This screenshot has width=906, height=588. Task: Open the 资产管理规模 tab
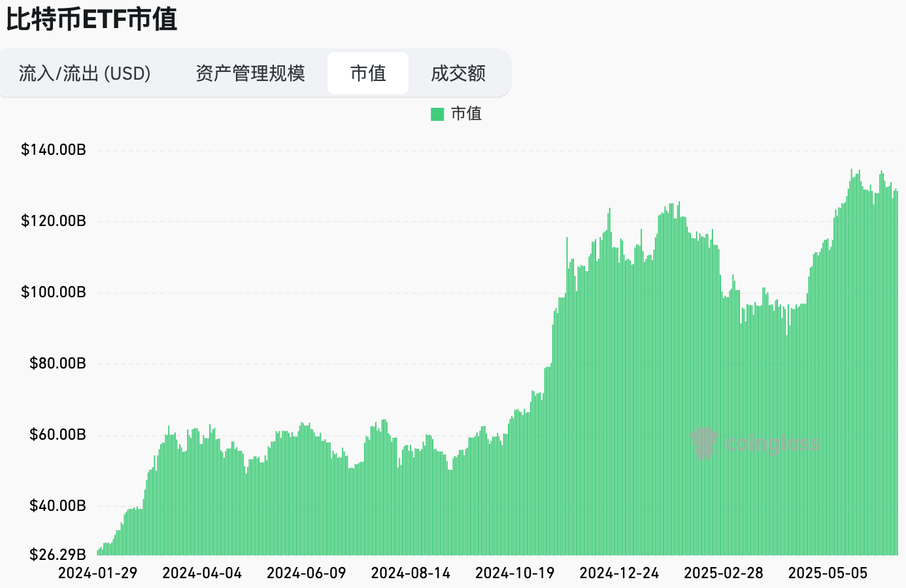pyautogui.click(x=250, y=73)
